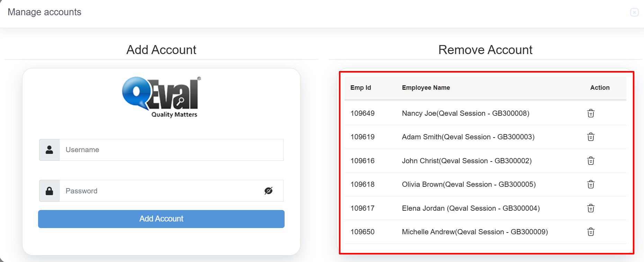This screenshot has width=644, height=262.
Task: Click the Employee Name column header
Action: click(426, 88)
